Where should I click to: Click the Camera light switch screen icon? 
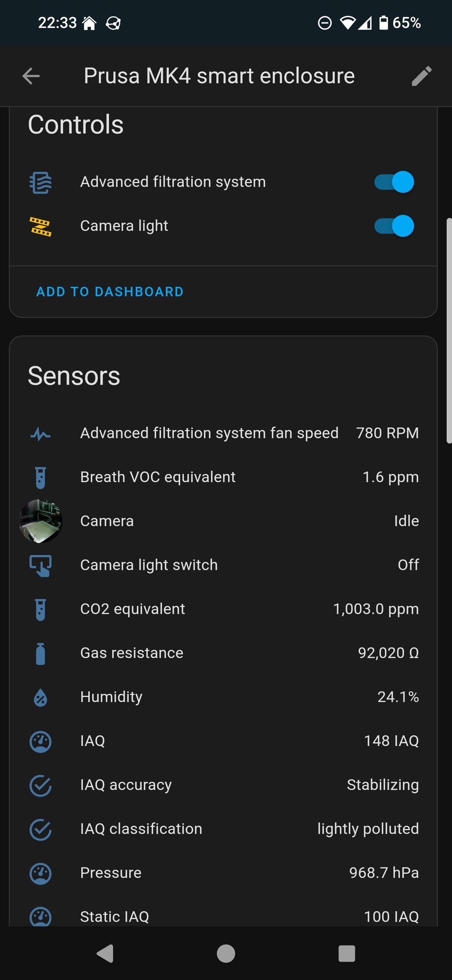coord(40,565)
